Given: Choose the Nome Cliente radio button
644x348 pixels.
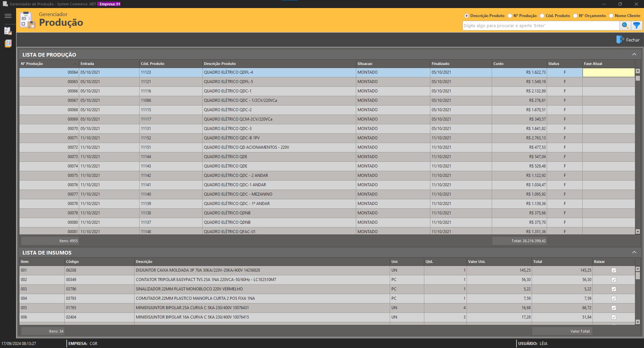Looking at the screenshot, I should click(611, 16).
